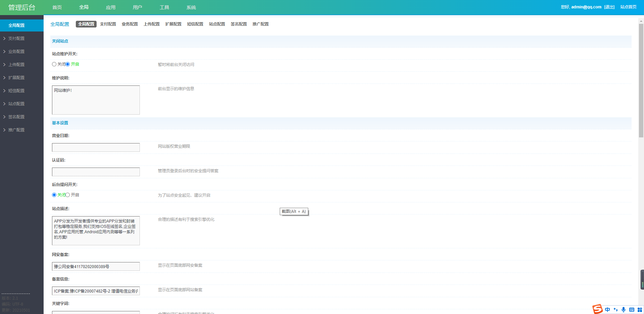Expand 推广配置 in the left sidebar

(16, 130)
